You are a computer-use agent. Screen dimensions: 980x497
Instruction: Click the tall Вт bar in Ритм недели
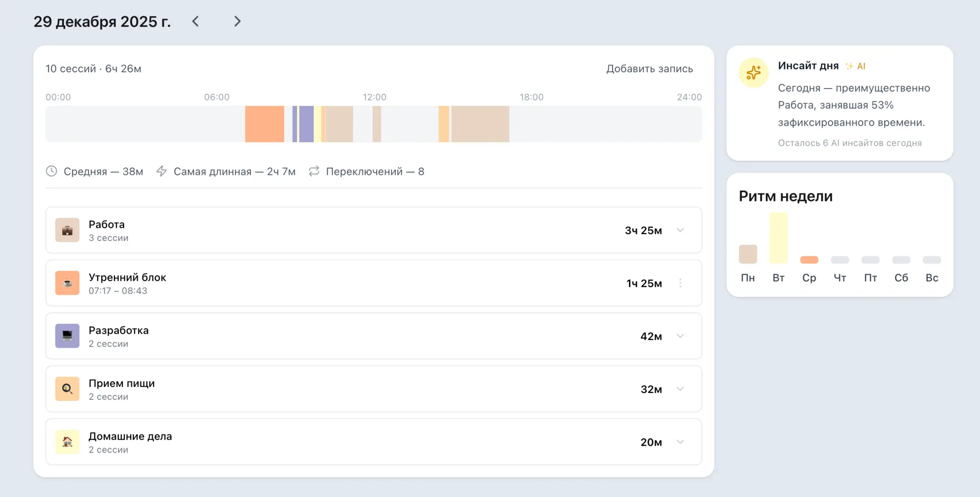779,238
